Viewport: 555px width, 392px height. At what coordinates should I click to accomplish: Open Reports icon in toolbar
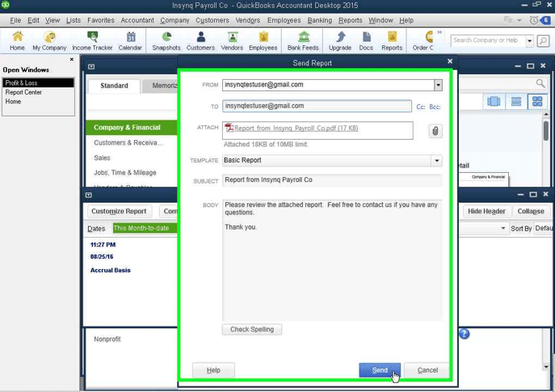coord(392,40)
